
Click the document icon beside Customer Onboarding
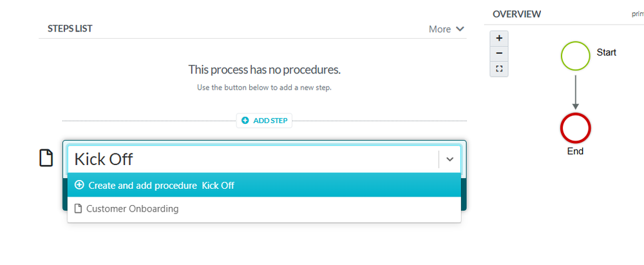click(79, 209)
